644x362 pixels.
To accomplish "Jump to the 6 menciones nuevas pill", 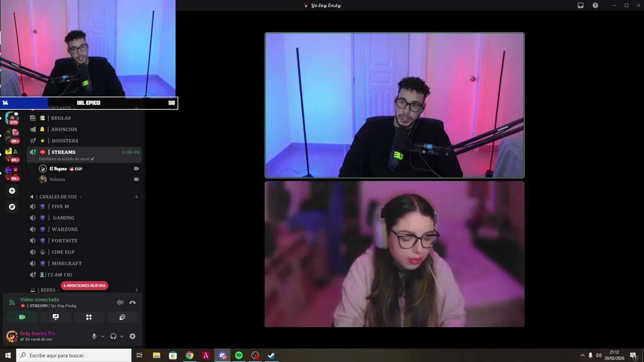I will pos(85,286).
